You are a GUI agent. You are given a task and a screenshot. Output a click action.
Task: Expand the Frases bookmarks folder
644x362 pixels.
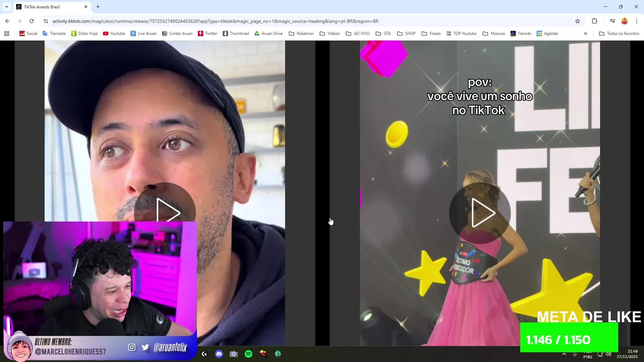coord(431,34)
